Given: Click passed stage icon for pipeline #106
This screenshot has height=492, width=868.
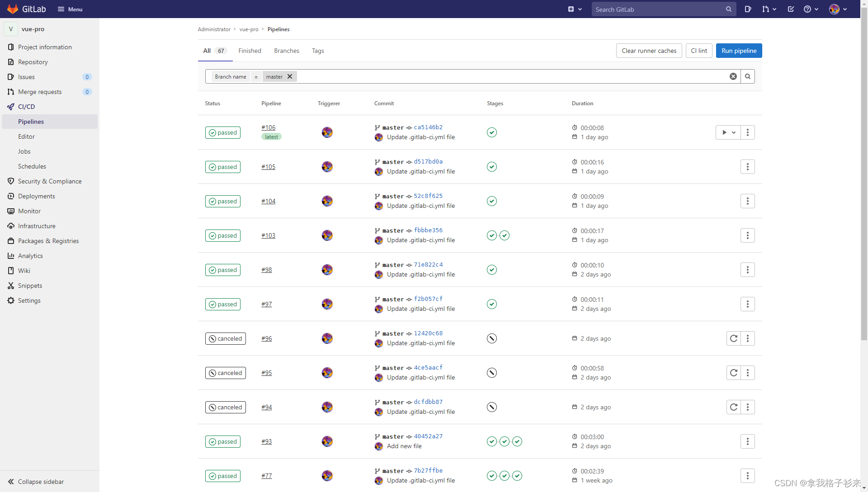Looking at the screenshot, I should 492,132.
